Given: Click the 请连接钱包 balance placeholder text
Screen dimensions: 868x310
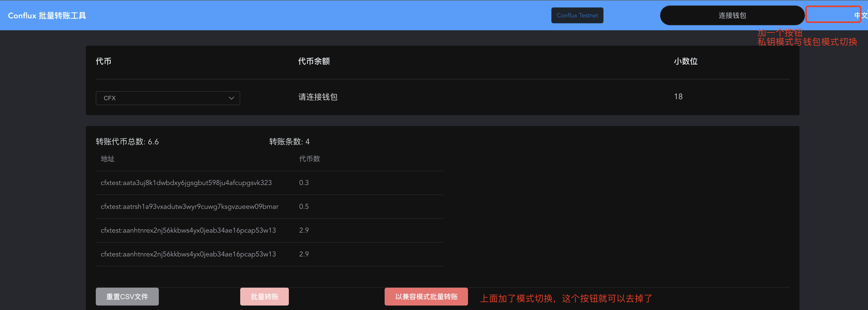Looking at the screenshot, I should pyautogui.click(x=317, y=97).
